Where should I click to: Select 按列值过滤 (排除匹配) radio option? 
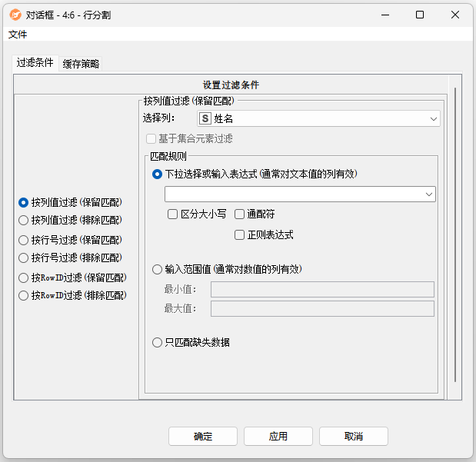coord(24,221)
